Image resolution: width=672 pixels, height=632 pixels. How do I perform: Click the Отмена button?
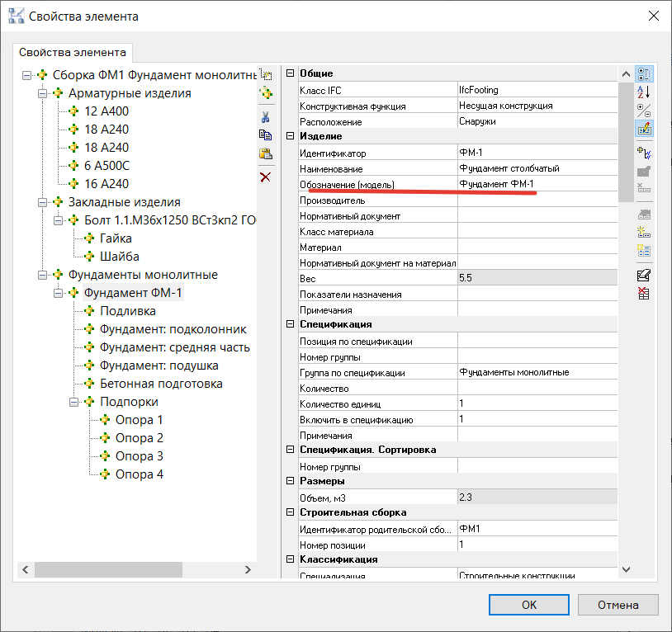[x=618, y=605]
